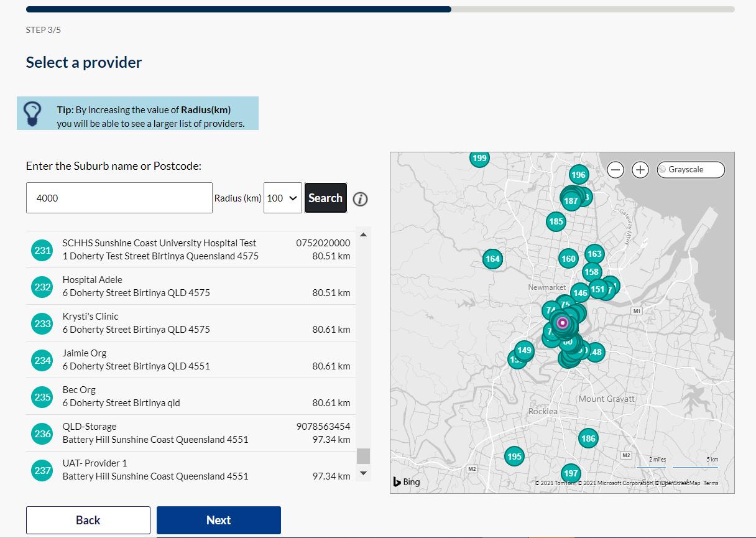Select map marker 186
756x538 pixels.
(588, 438)
